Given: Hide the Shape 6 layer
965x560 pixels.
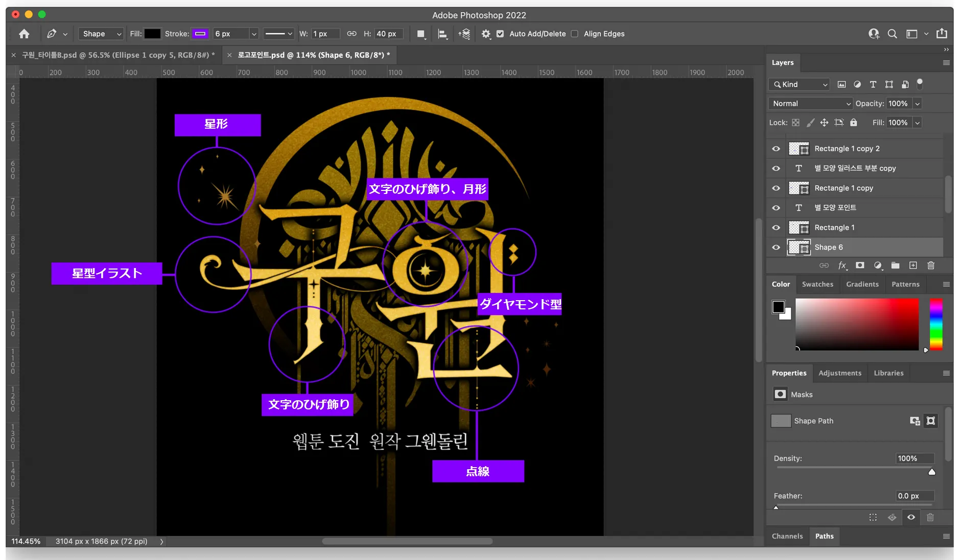Looking at the screenshot, I should 776,248.
